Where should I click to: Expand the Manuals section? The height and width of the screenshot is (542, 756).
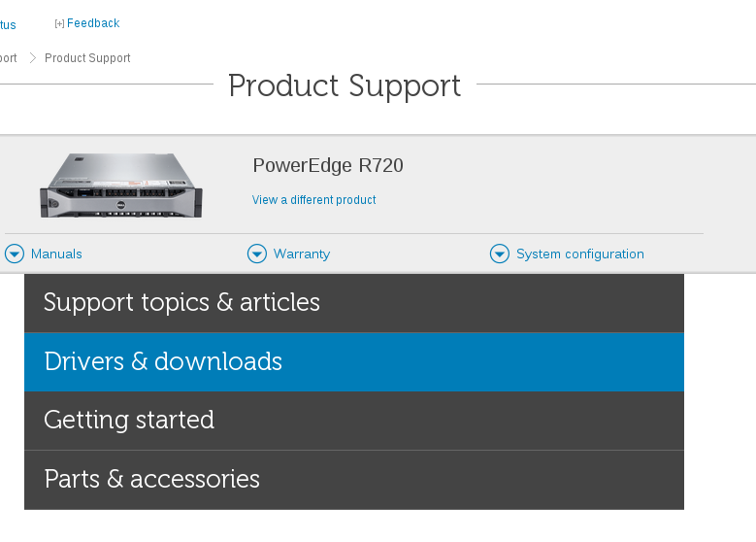(x=56, y=254)
